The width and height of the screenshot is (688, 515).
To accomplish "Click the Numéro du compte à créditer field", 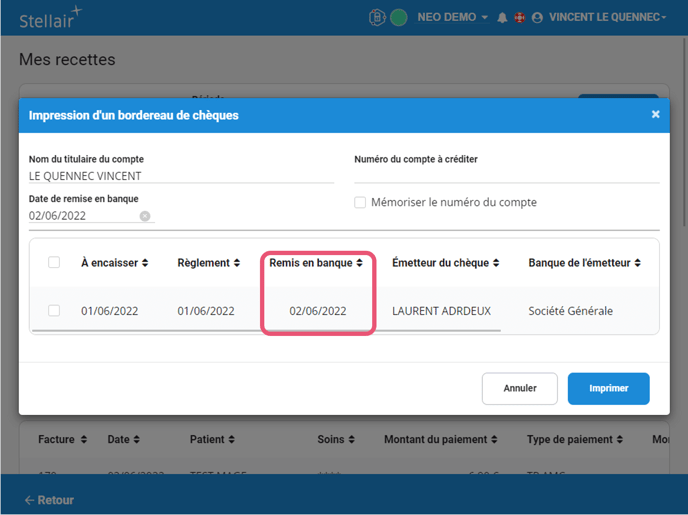I will tap(506, 175).
